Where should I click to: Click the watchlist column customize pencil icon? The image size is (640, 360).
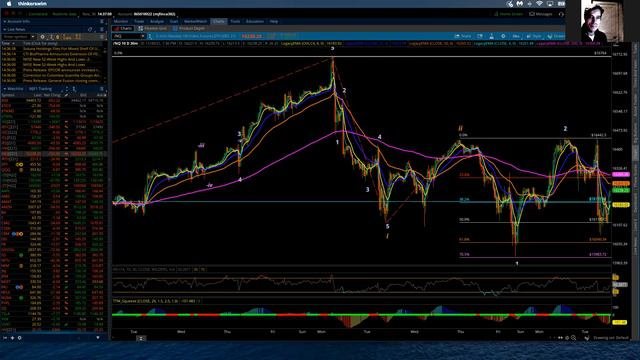[x=66, y=95]
